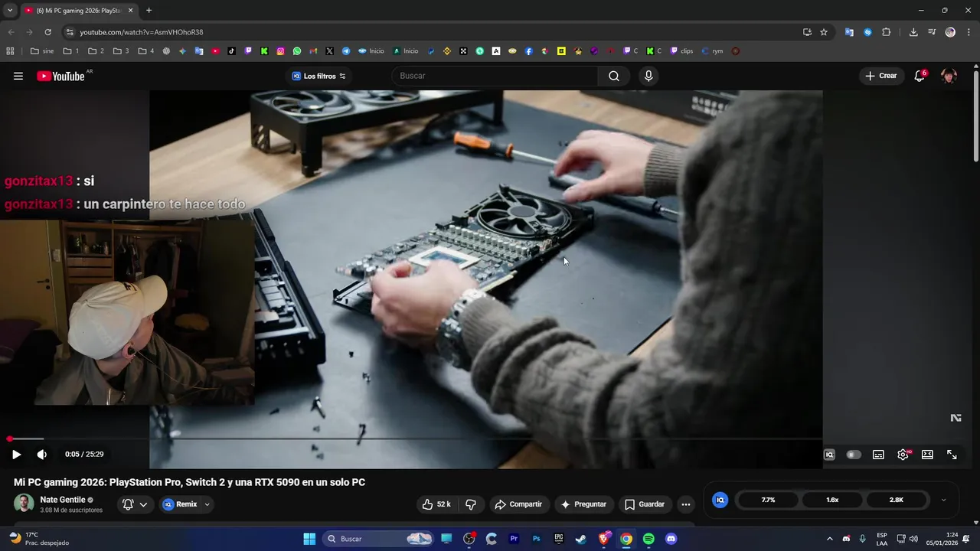The width and height of the screenshot is (980, 551).
Task: Click the search magnifier button
Action: tap(614, 76)
